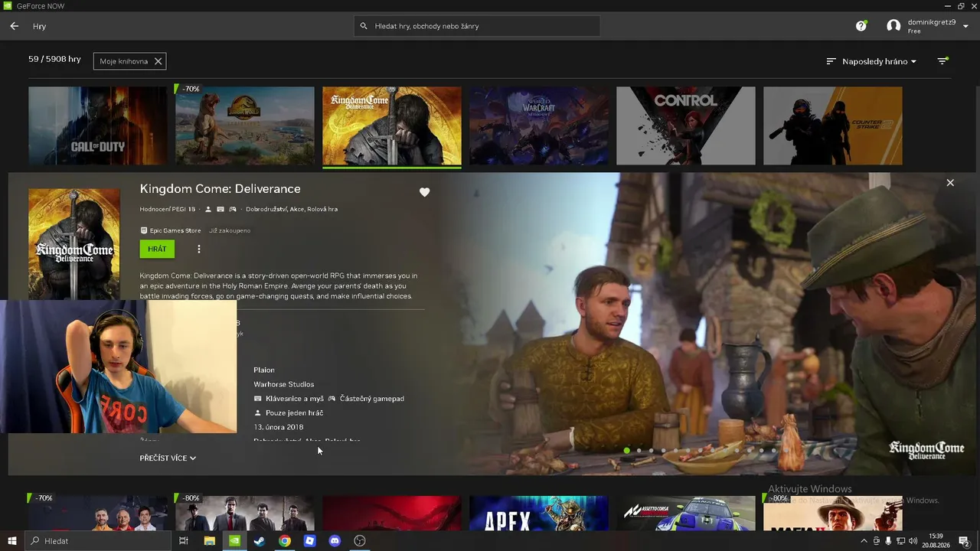Image resolution: width=980 pixels, height=551 pixels.
Task: Click 'Částečný gamepad' control label
Action: [372, 399]
